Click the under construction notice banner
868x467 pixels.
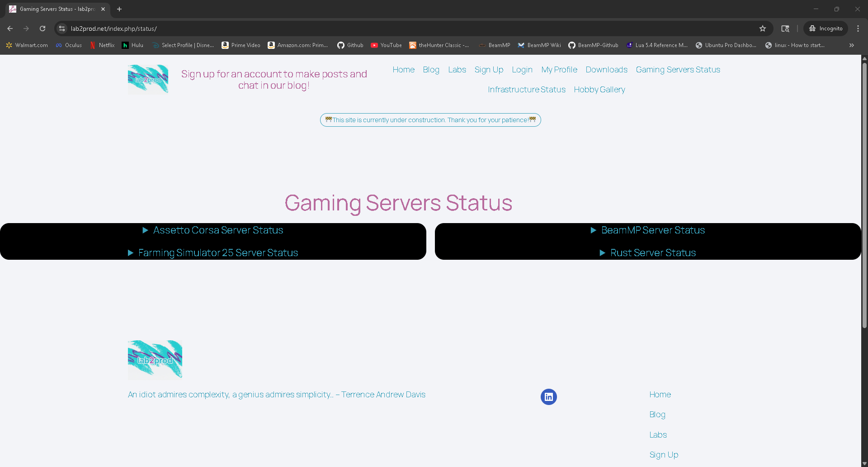click(x=430, y=120)
